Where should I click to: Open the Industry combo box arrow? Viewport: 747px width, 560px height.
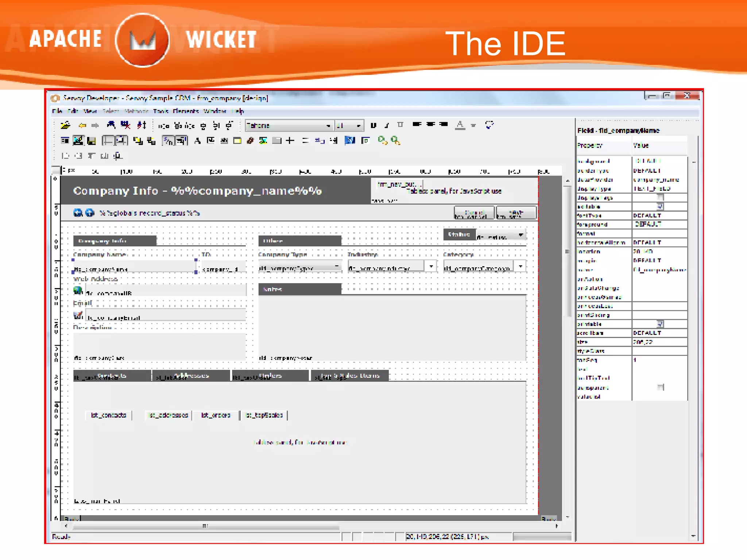pyautogui.click(x=431, y=267)
